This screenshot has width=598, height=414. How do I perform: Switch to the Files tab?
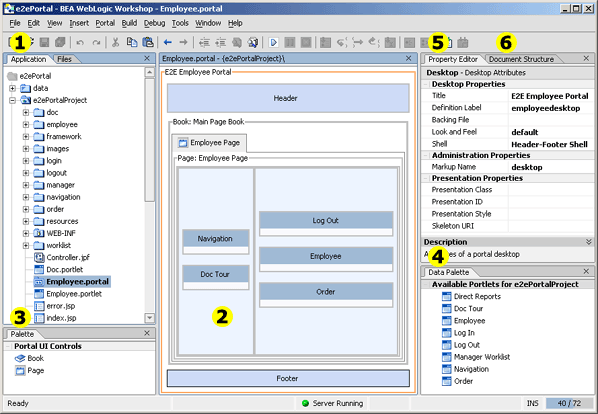[64, 59]
